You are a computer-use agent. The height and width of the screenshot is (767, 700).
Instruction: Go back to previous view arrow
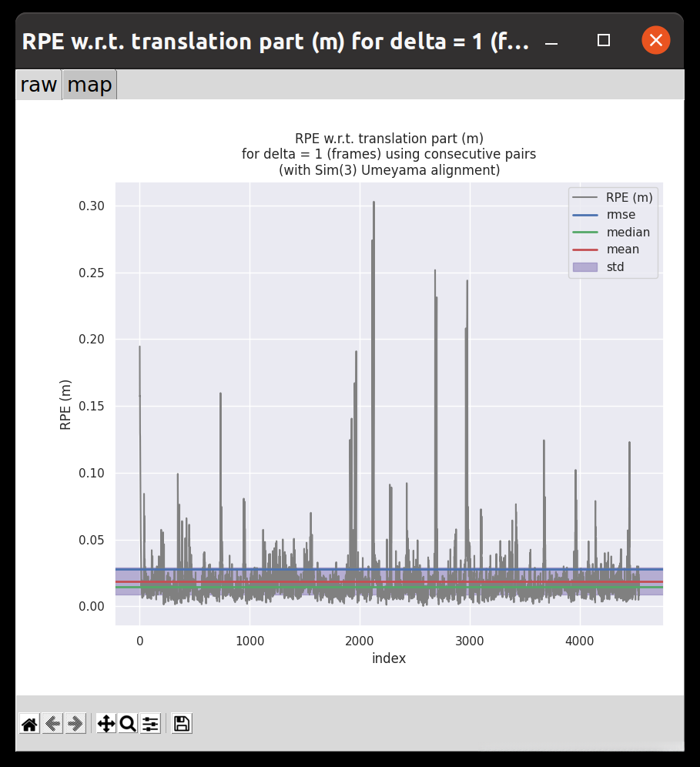click(53, 723)
